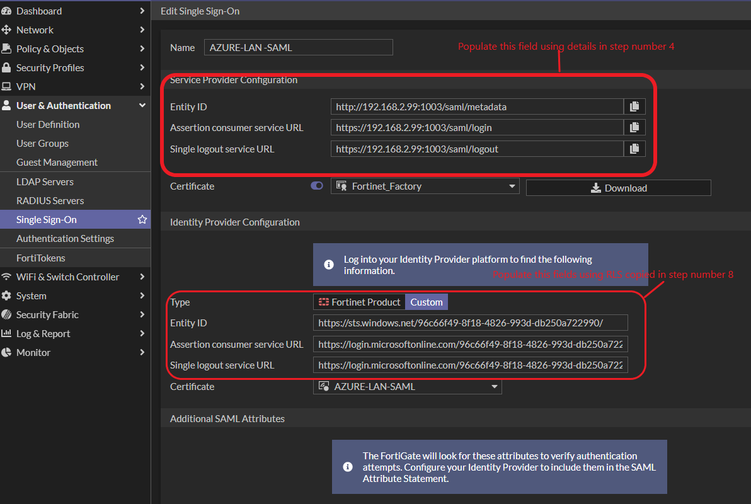Expand the System menu chevron

pos(142,296)
